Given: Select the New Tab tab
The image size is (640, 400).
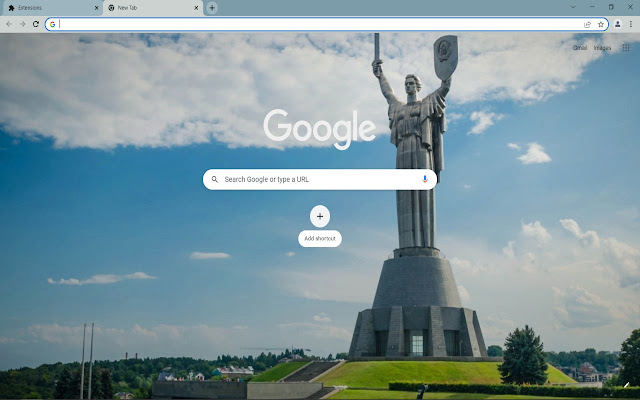Looking at the screenshot, I should coord(153,8).
